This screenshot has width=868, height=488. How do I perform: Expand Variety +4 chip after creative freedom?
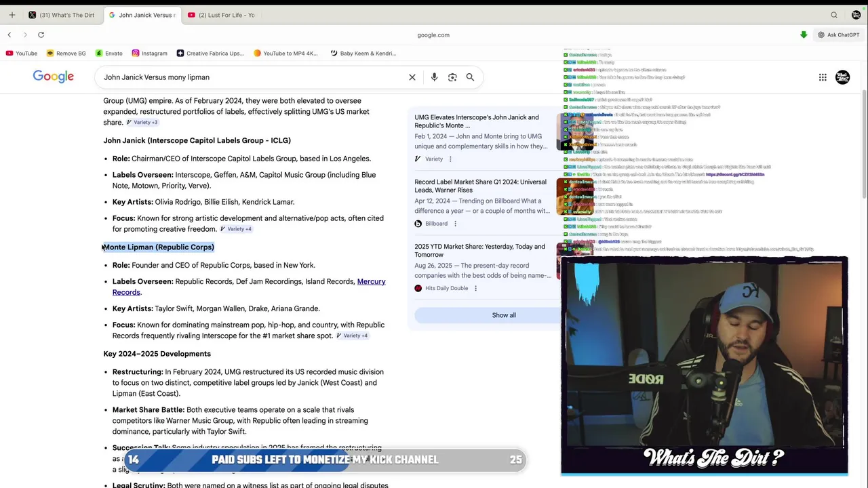pos(236,229)
